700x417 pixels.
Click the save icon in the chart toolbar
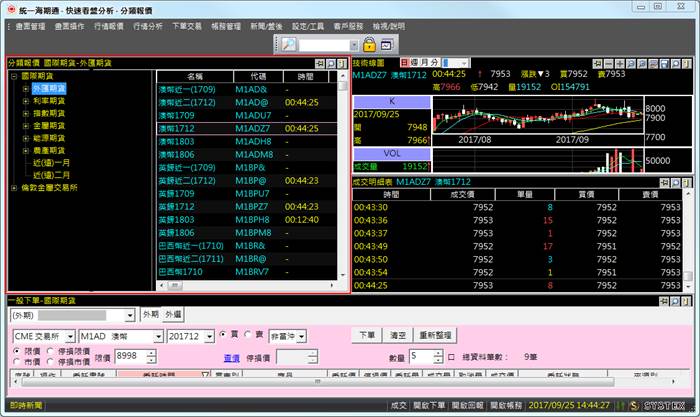pyautogui.click(x=664, y=64)
